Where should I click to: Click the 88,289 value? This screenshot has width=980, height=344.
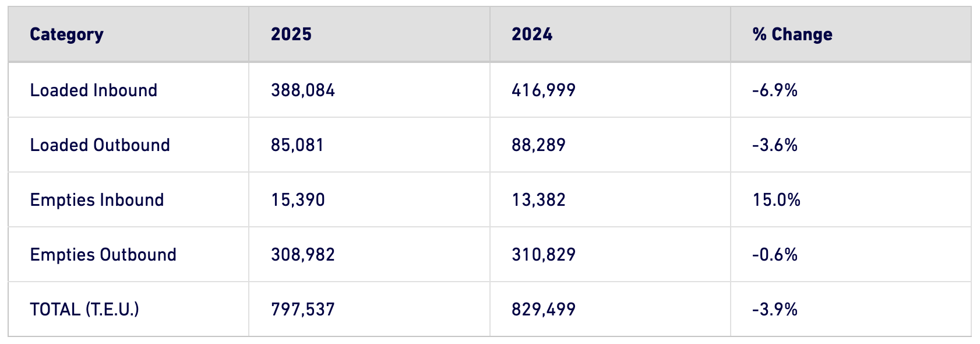click(538, 145)
